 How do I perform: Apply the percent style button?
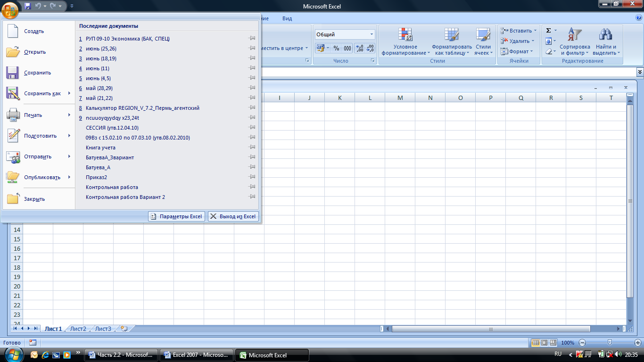pyautogui.click(x=336, y=48)
